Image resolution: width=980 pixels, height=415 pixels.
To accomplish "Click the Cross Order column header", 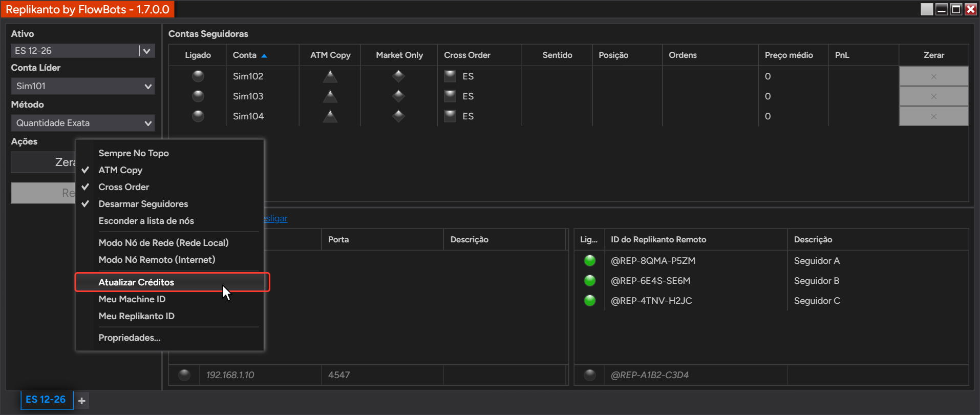I will click(x=480, y=55).
